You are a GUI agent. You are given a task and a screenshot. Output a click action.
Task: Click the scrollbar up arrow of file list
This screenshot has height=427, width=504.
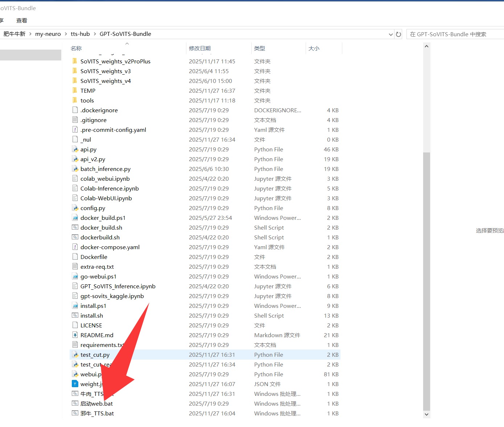(426, 46)
